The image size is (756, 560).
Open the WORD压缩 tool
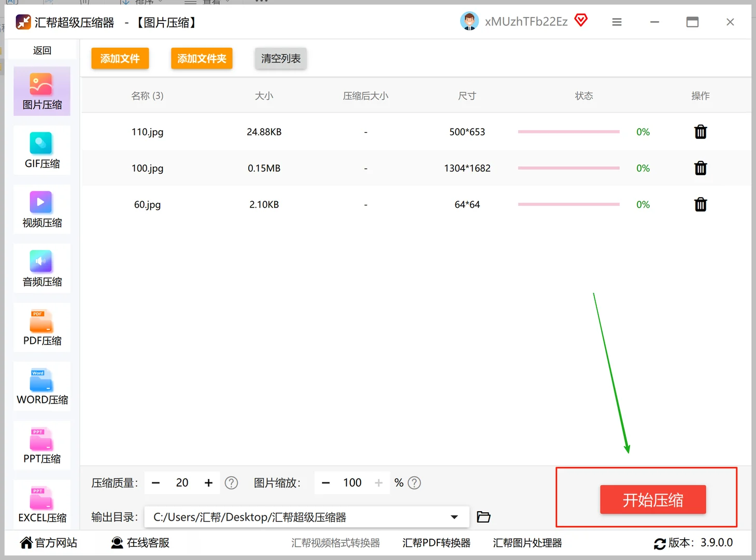click(x=41, y=386)
